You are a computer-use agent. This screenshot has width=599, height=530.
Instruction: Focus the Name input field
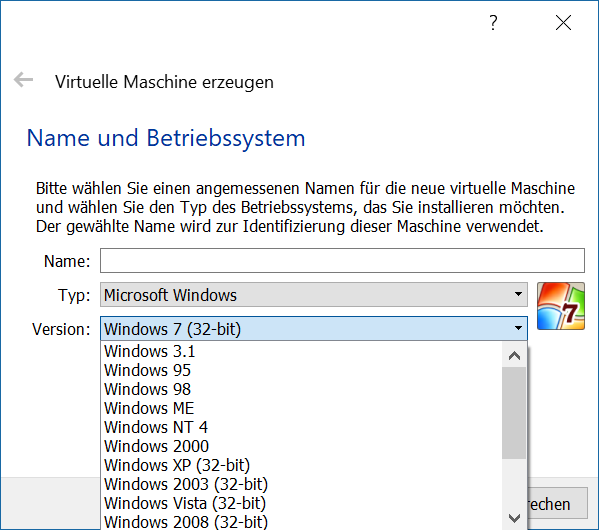pos(342,261)
